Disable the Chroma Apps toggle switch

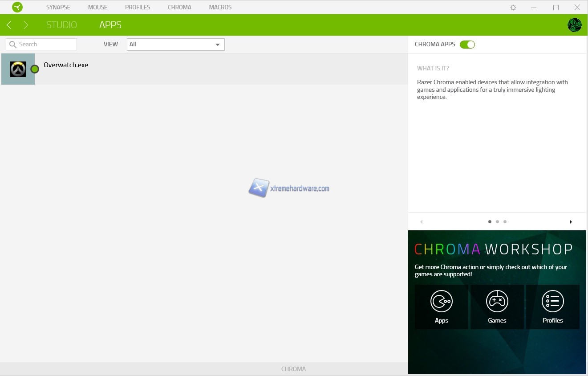(x=467, y=45)
